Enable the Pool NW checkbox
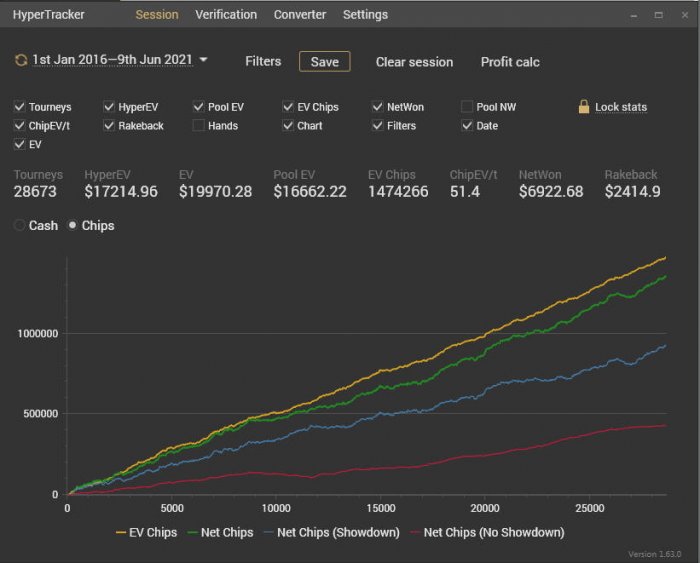This screenshot has width=700, height=563. (x=467, y=107)
